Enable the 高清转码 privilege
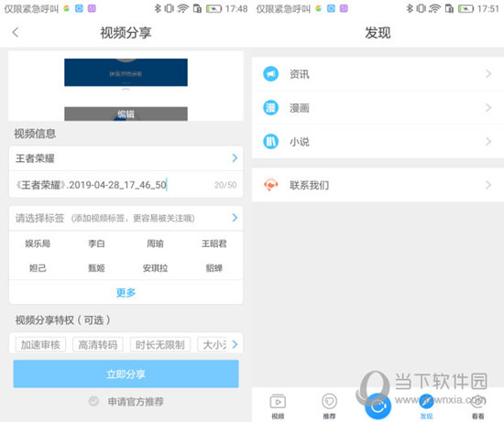Image resolution: width=504 pixels, height=422 pixels. 98,344
